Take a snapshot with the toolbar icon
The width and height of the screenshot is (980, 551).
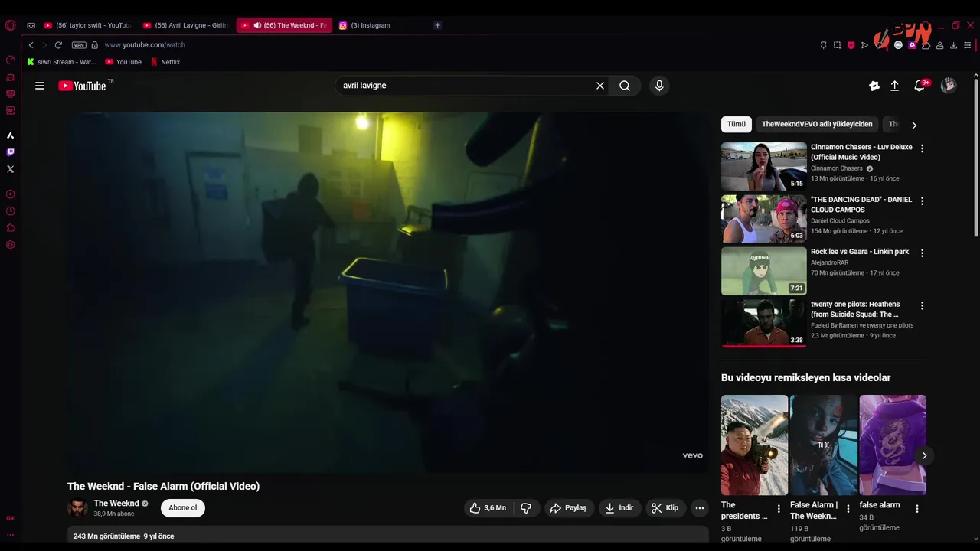(x=837, y=45)
